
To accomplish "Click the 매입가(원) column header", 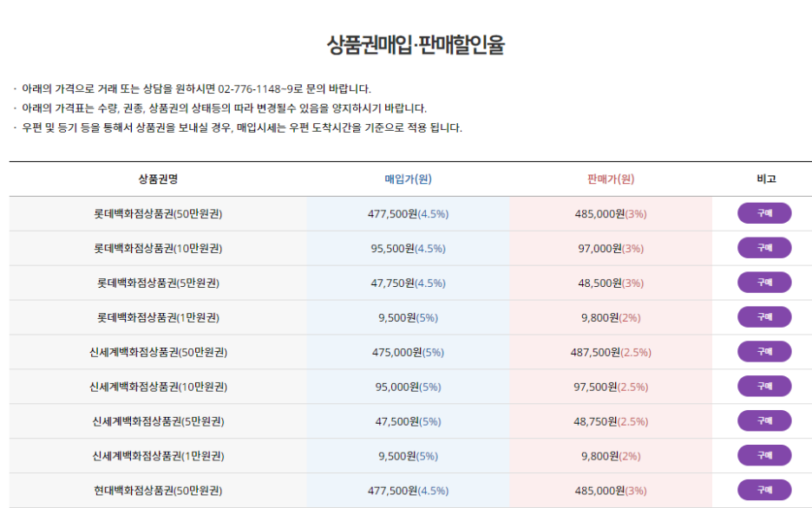I will 408,179.
